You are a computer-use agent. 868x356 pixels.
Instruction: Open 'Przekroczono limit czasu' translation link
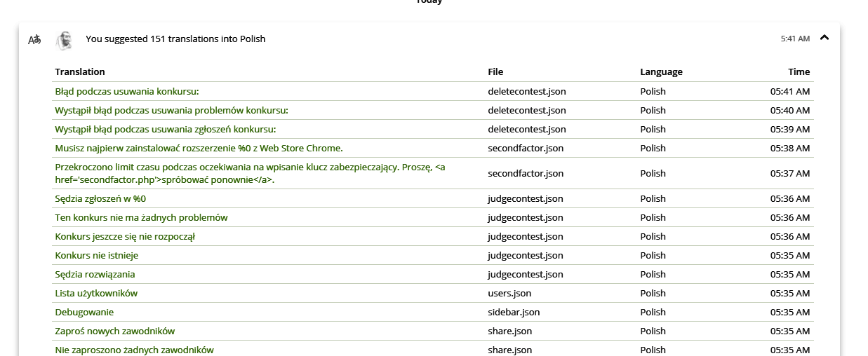point(250,173)
